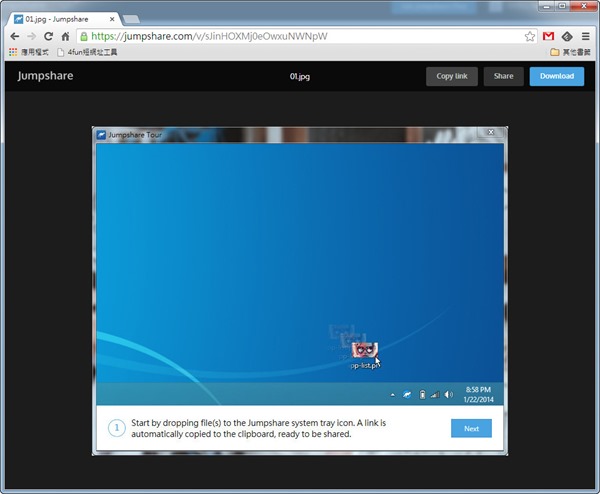
Task: Click the Share button
Action: [503, 76]
